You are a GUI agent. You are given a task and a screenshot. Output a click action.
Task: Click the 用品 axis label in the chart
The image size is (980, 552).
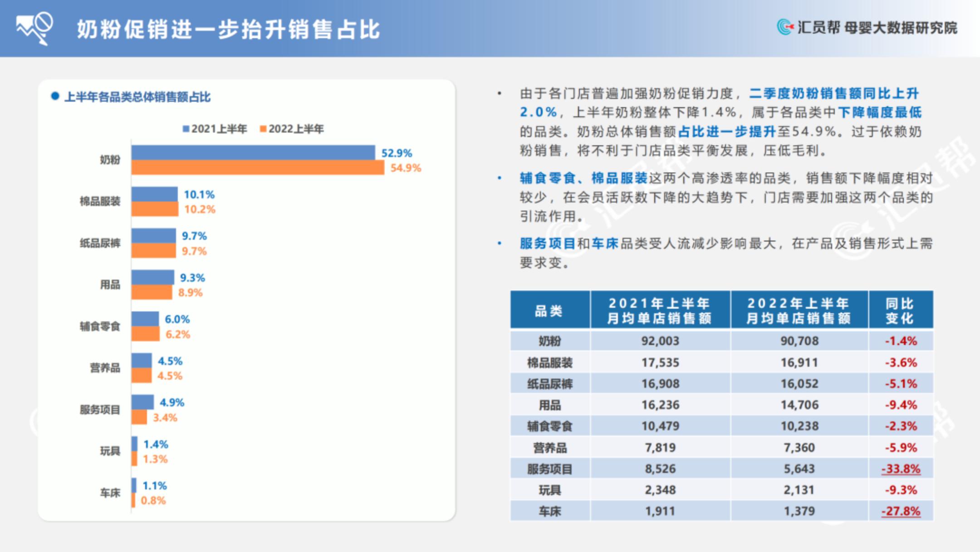tap(110, 285)
